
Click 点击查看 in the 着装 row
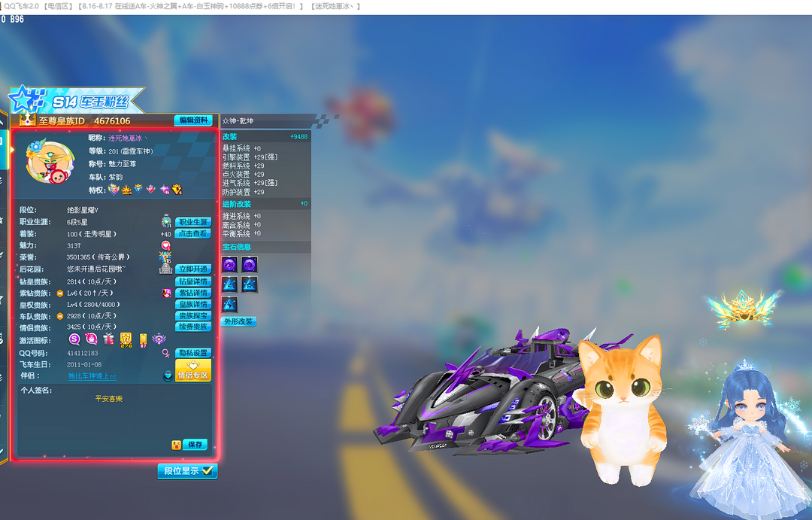point(193,234)
